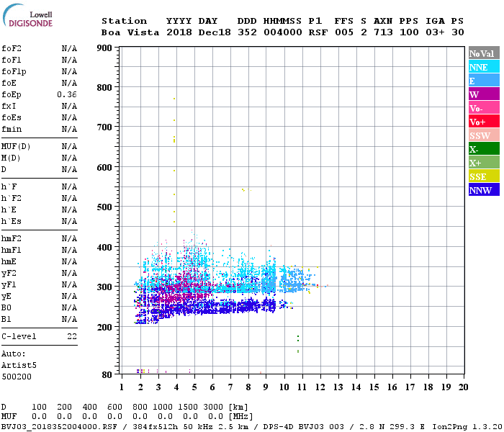The image size is (504, 432).
Task: Click the h`E parameter label
Action: [9, 210]
